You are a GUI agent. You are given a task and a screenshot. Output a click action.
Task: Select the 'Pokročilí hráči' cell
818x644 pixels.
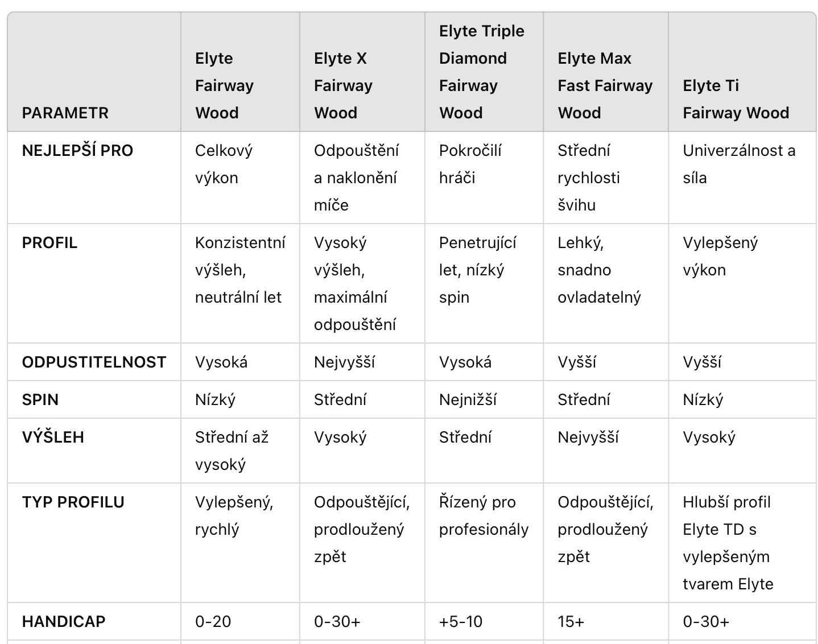470,164
